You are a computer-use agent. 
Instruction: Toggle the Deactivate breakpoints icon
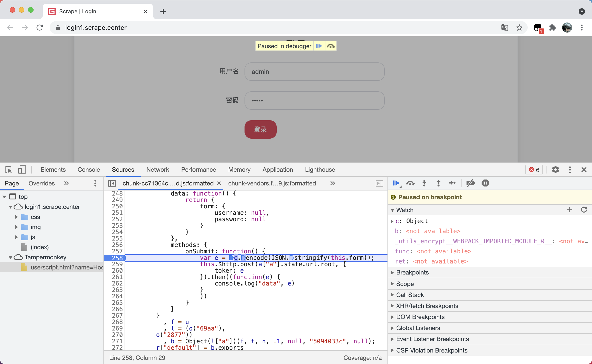click(471, 183)
